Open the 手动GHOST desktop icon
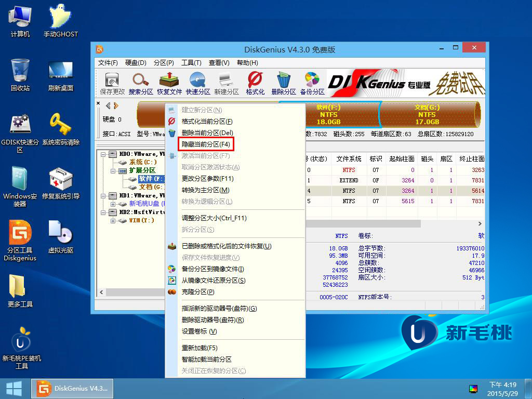The width and height of the screenshot is (532, 399). pos(61,21)
